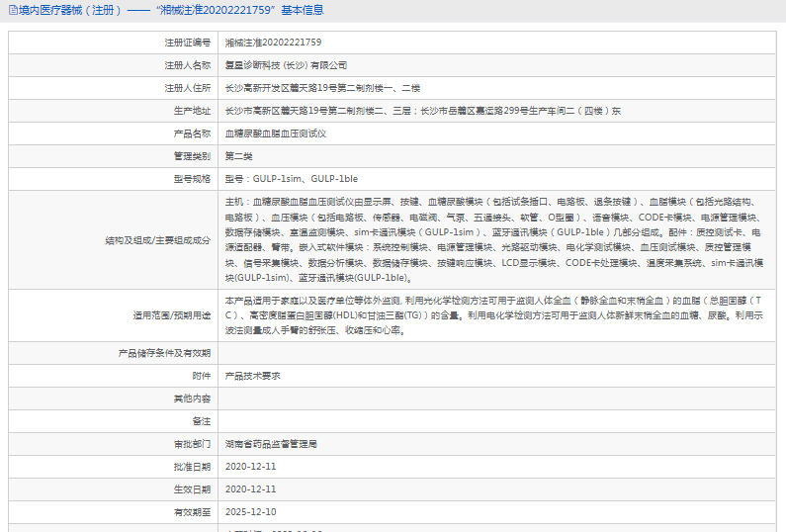The width and height of the screenshot is (786, 532).
Task: Select product name 血糖尿酸血脂血压测试仪
Action: coord(276,133)
